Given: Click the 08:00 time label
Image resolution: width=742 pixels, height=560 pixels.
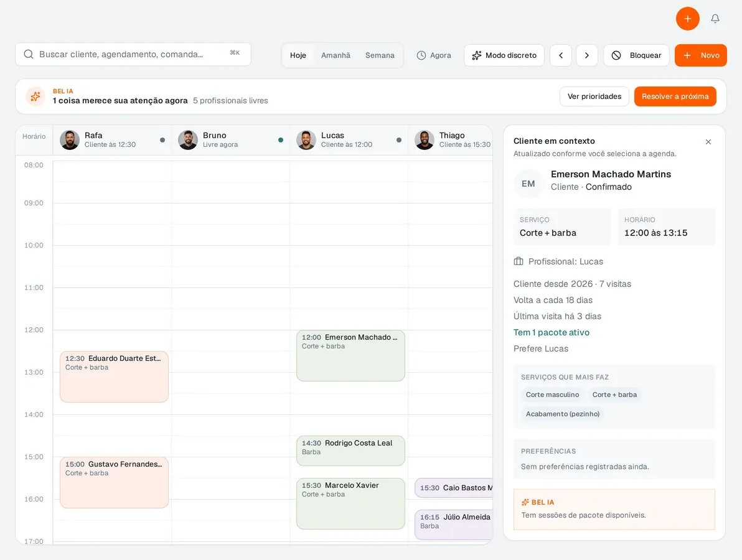Looking at the screenshot, I should (x=34, y=165).
